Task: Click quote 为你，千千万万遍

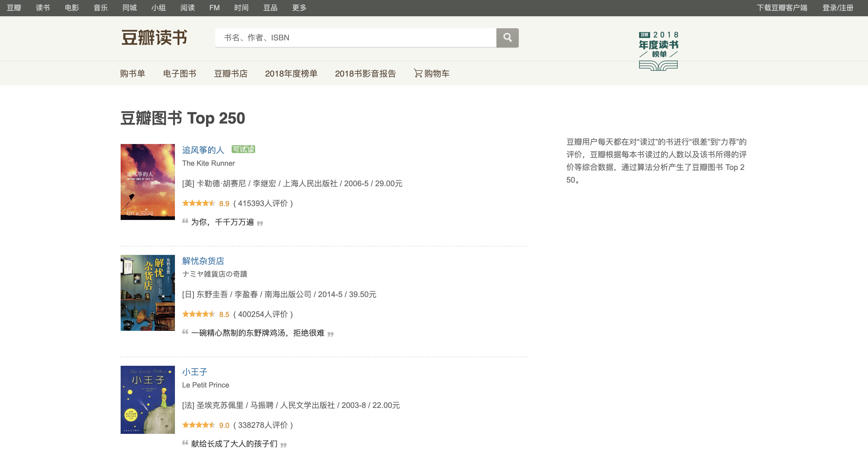Action: pos(222,222)
